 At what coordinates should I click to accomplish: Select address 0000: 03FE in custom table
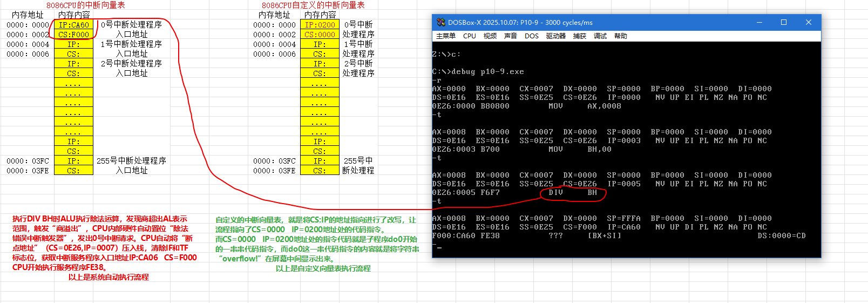274,171
